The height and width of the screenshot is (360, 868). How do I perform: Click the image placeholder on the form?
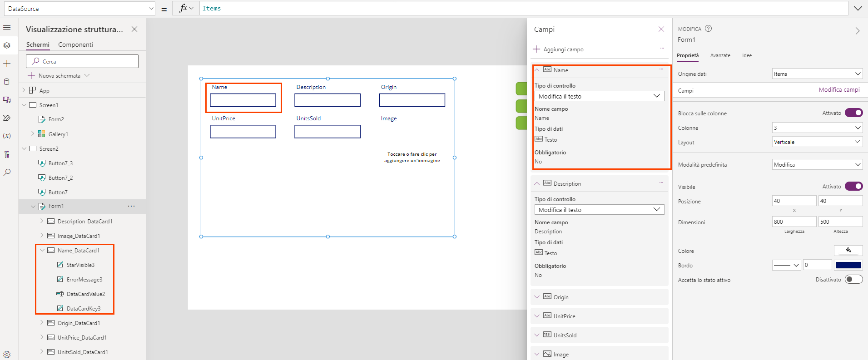pos(412,157)
